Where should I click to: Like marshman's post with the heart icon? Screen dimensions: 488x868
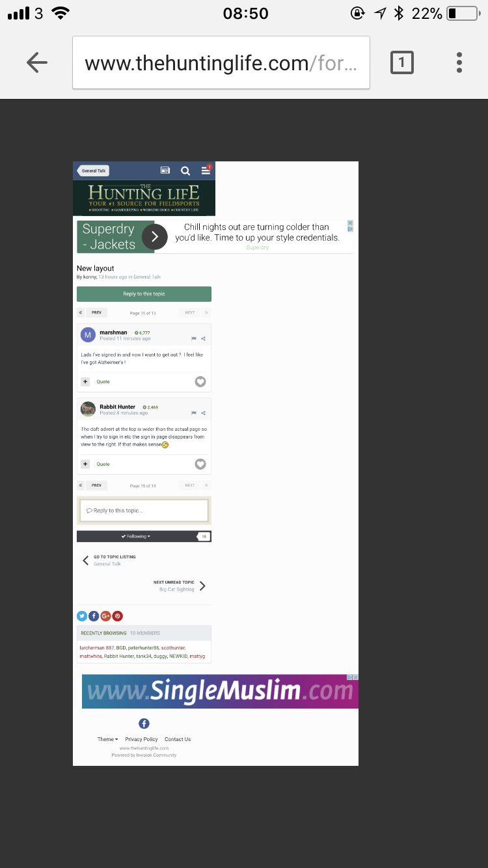(200, 382)
